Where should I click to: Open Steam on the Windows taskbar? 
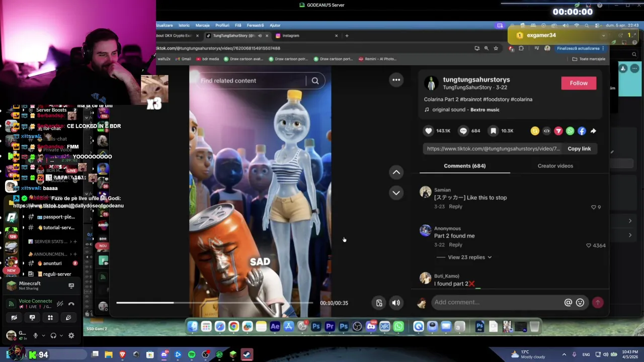247,355
